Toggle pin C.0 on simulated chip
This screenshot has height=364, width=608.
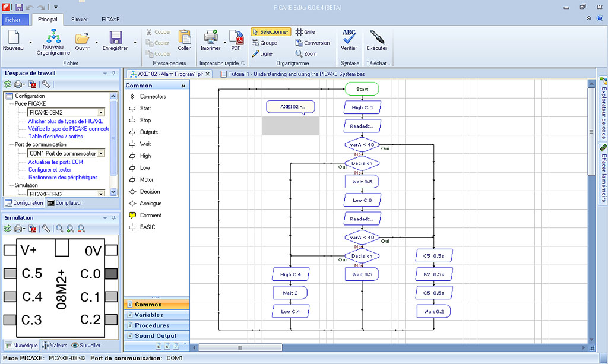tap(111, 274)
